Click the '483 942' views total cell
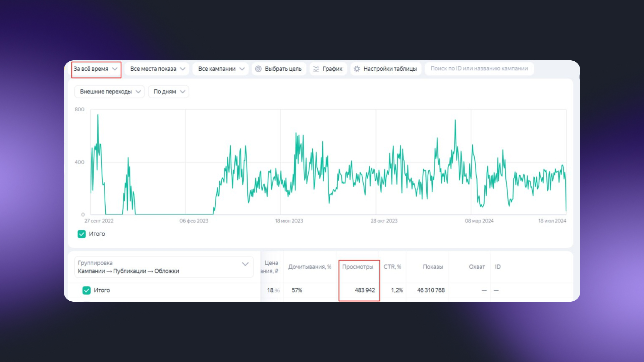644x362 pixels. (x=365, y=291)
